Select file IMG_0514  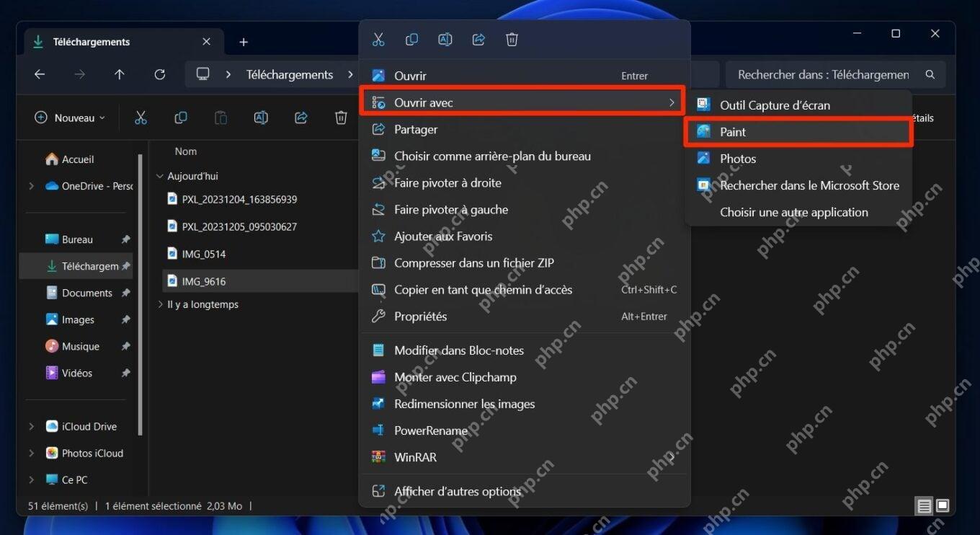pos(197,254)
